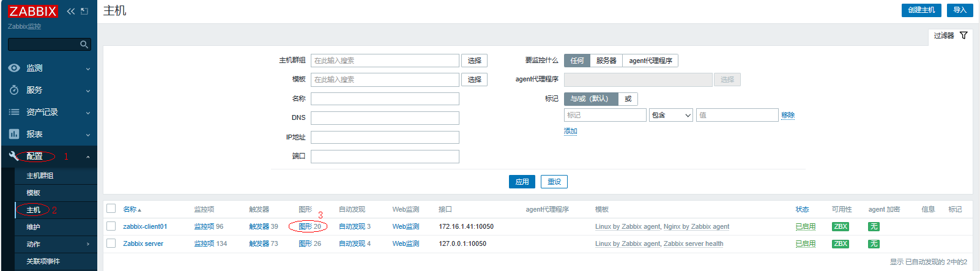
Task: Tick the checkbox for zabbix-client01
Action: [x=111, y=226]
